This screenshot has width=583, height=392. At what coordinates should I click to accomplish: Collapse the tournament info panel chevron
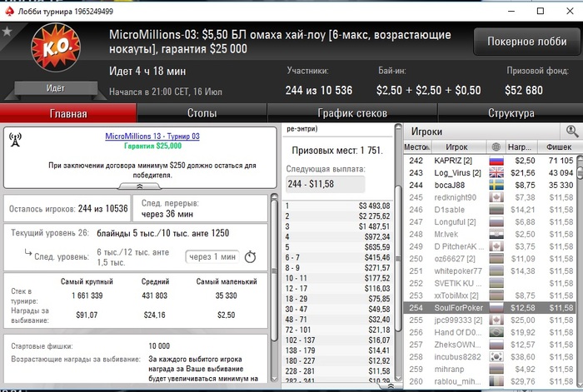(x=140, y=186)
